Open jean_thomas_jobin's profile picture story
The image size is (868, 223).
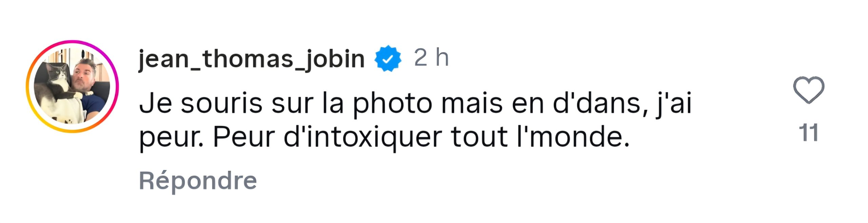pos(72,87)
